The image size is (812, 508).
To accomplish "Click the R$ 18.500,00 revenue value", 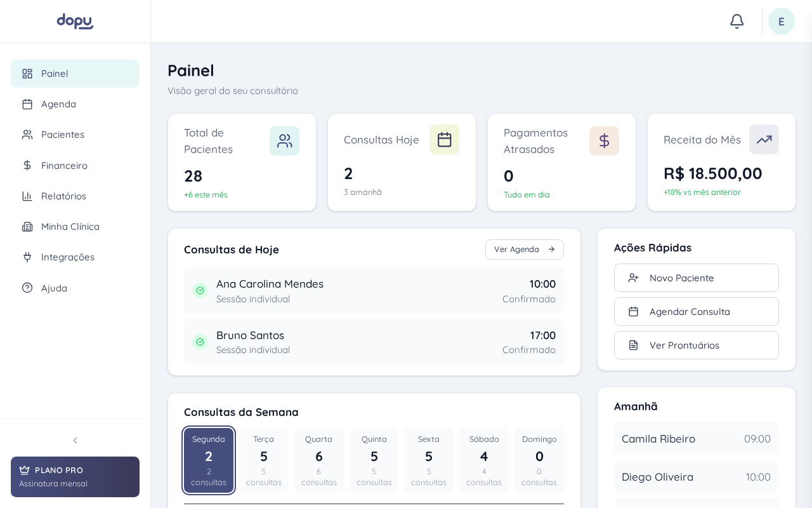I will pyautogui.click(x=713, y=173).
